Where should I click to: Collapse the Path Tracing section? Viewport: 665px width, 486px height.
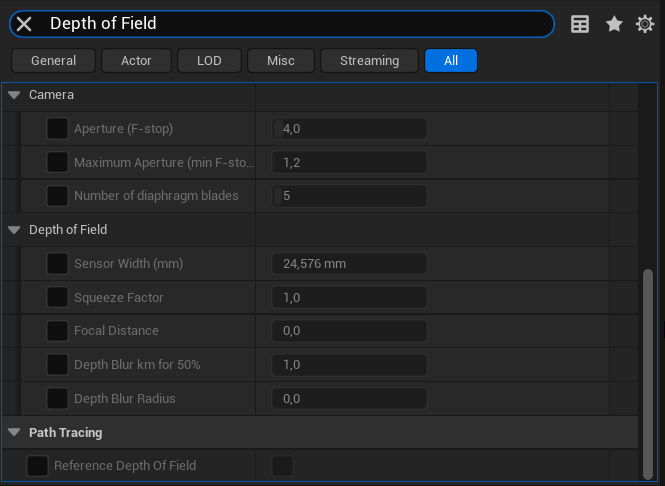[x=14, y=433]
